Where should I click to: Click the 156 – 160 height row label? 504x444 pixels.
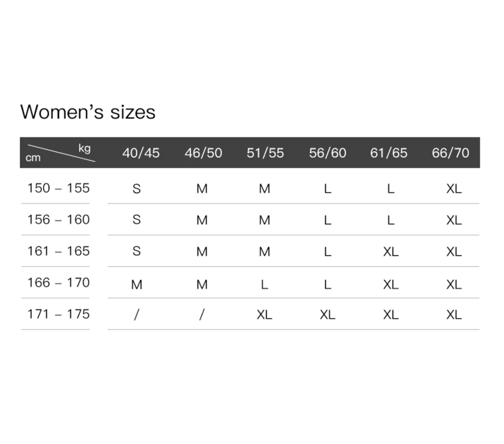(58, 220)
